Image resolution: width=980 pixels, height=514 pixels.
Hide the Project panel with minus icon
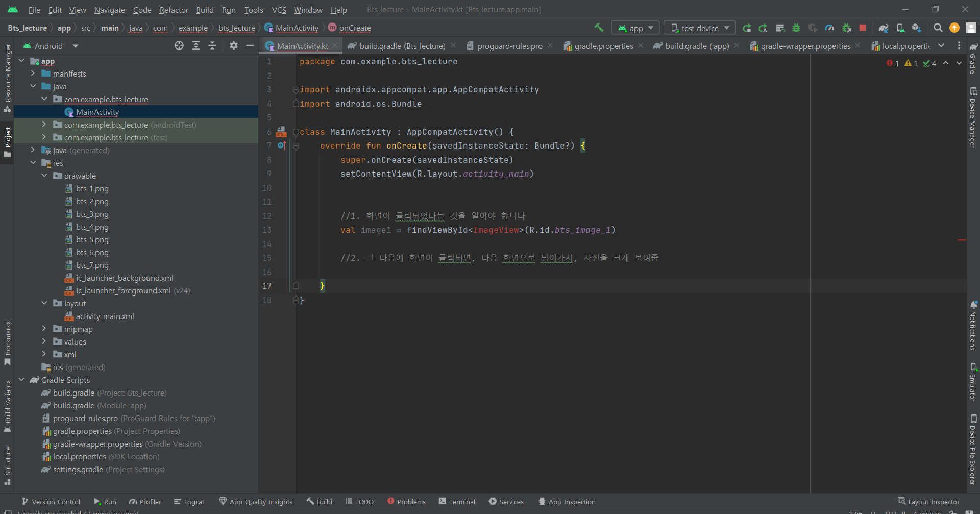click(250, 46)
